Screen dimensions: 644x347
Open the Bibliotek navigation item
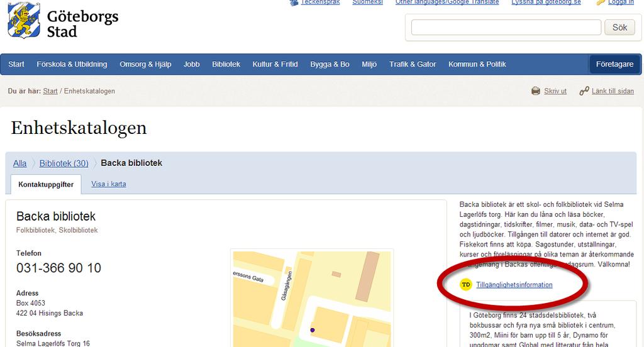pos(226,64)
